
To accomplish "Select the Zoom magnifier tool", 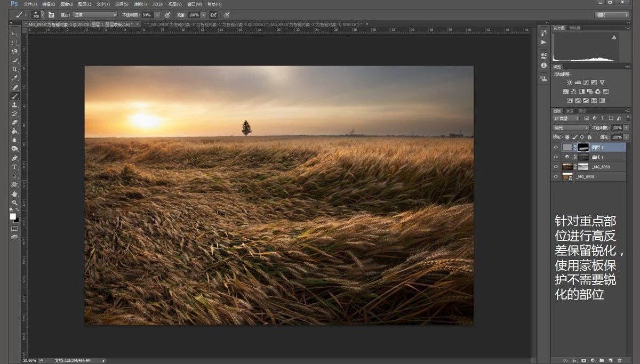I will 15,203.
